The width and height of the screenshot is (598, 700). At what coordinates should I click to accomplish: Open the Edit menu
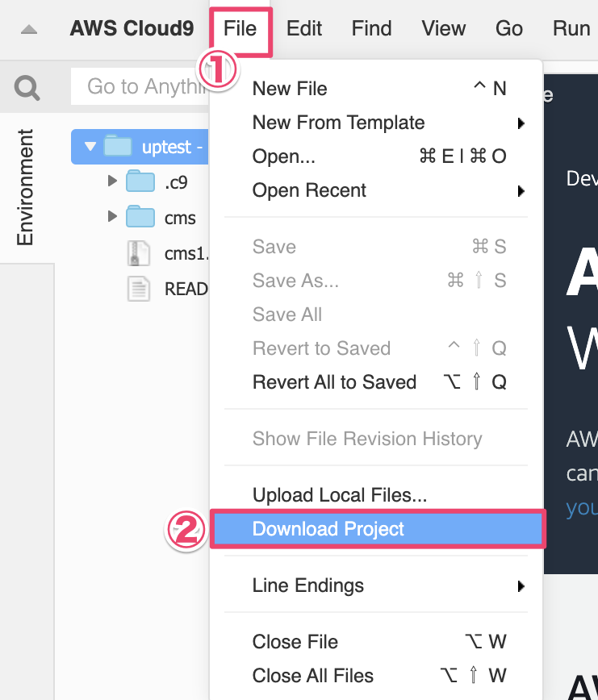click(x=304, y=28)
